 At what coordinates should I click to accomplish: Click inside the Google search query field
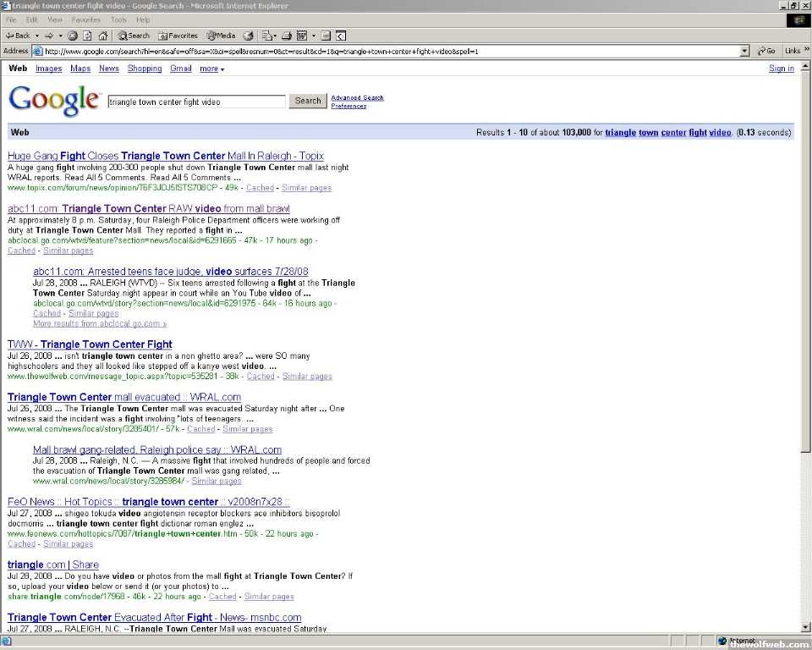[x=196, y=102]
